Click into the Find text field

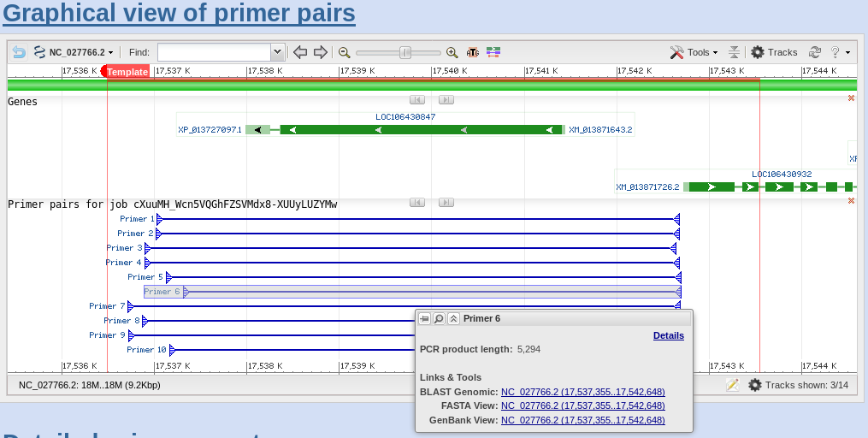pyautogui.click(x=214, y=52)
